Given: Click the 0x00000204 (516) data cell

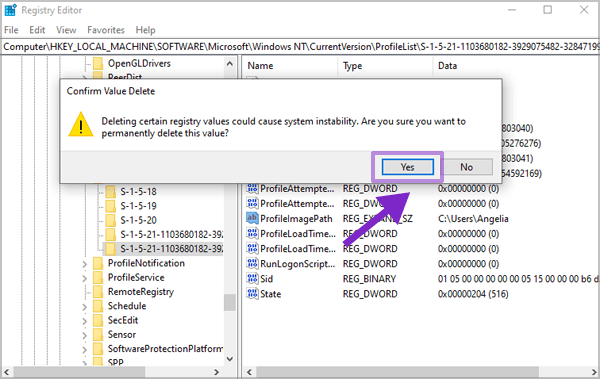Looking at the screenshot, I should click(473, 294).
